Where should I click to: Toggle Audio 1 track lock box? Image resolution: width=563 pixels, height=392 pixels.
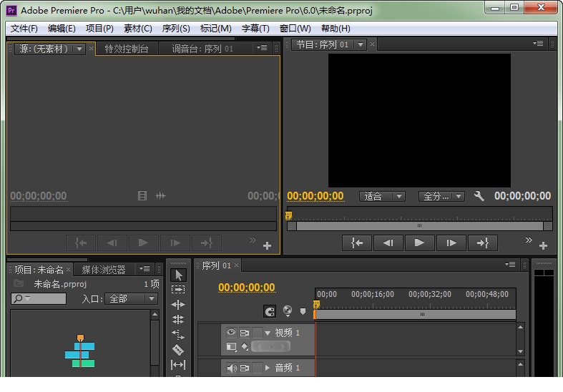click(x=257, y=368)
